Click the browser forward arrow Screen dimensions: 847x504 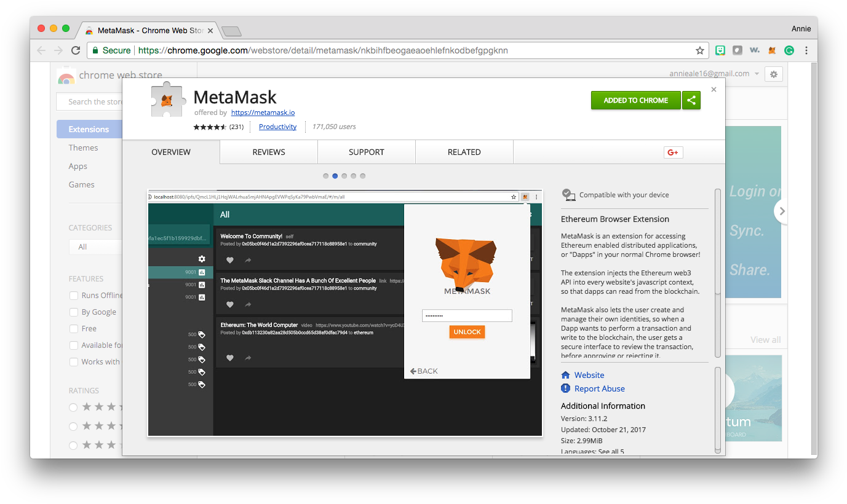tap(58, 50)
